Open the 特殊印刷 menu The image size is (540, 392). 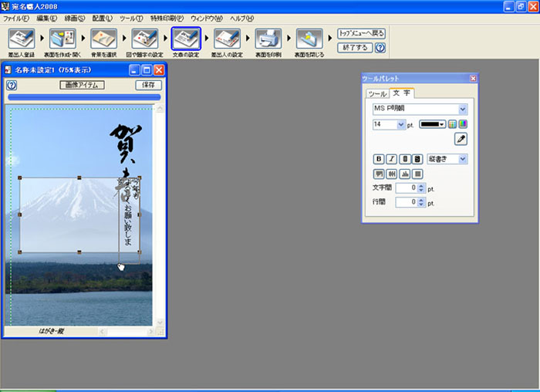pyautogui.click(x=167, y=18)
